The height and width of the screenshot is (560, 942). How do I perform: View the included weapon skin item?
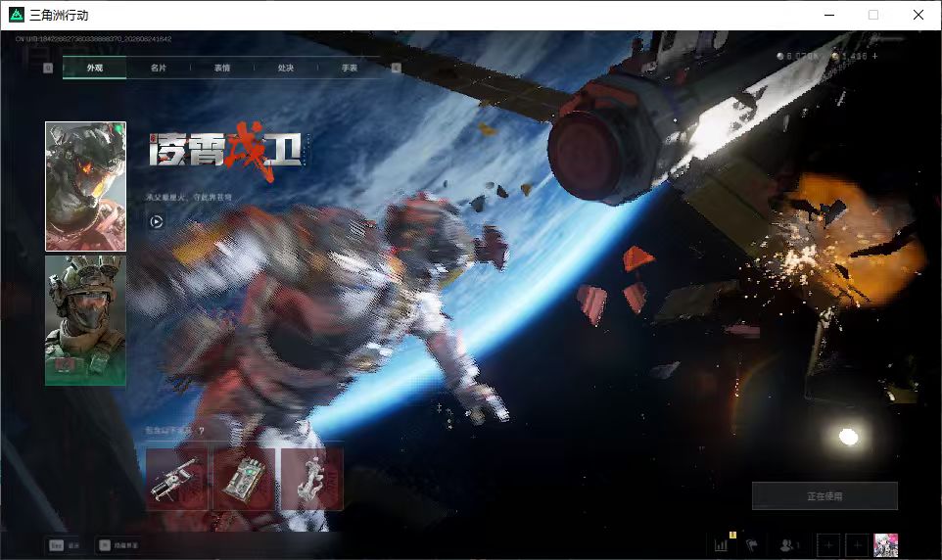(x=176, y=479)
